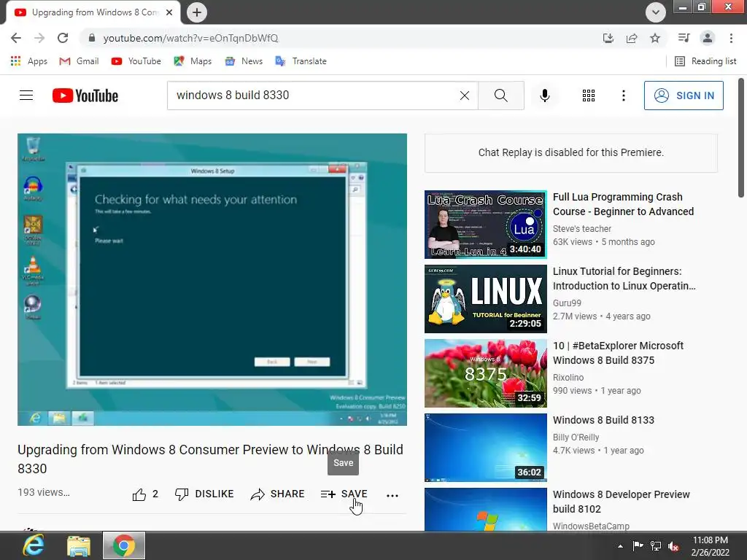Click the Steve's teacher channel name

[581, 228]
